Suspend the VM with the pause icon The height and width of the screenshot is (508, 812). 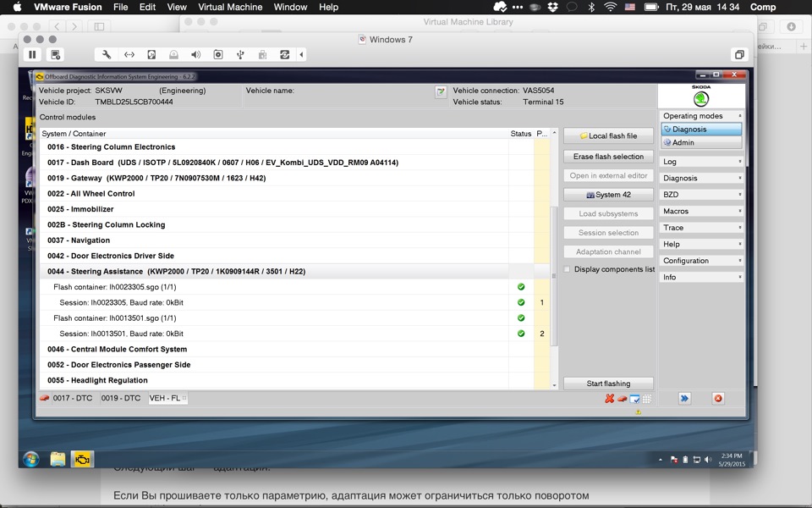click(x=32, y=54)
